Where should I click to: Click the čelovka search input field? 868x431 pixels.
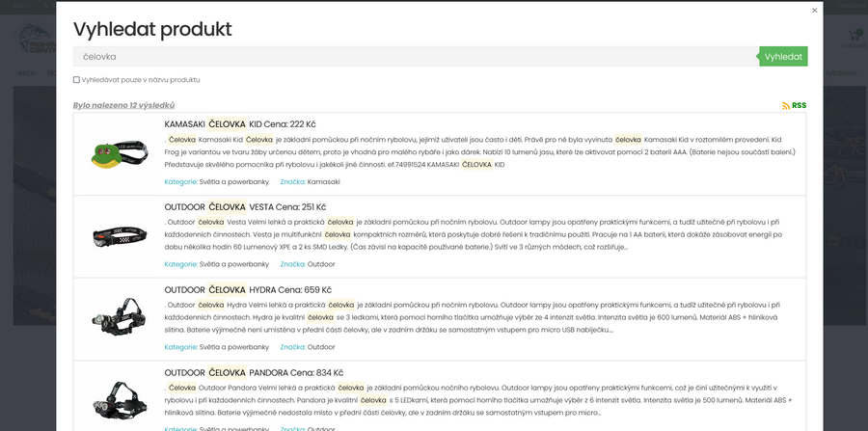[x=415, y=57]
